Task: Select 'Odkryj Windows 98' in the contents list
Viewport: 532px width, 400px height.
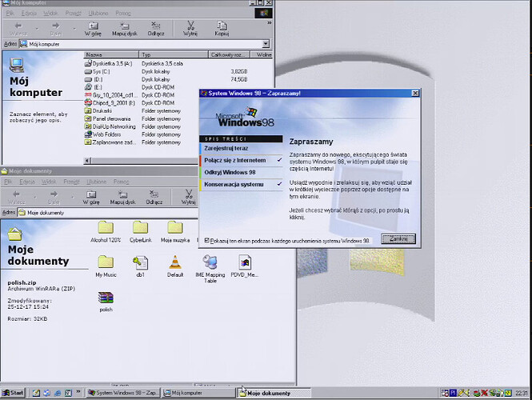Action: tap(230, 172)
